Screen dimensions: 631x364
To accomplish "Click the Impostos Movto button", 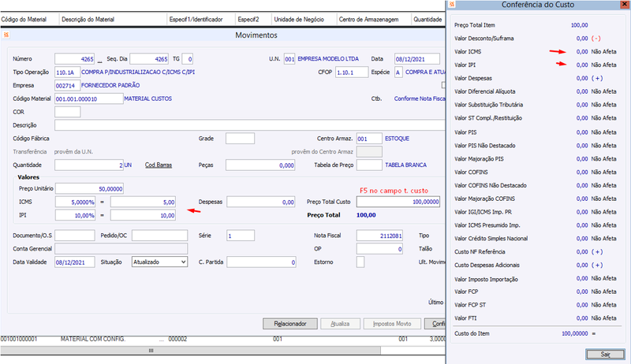I will click(392, 324).
